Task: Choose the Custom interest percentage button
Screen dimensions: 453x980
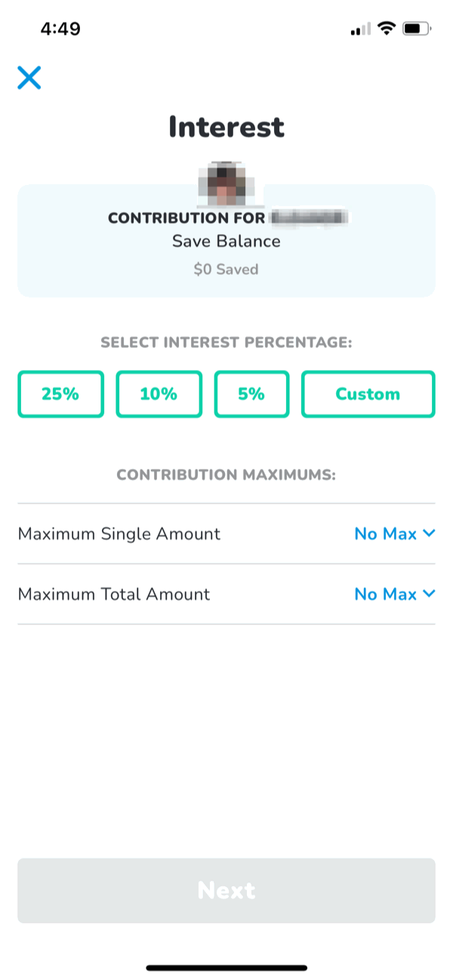Action: (x=368, y=394)
